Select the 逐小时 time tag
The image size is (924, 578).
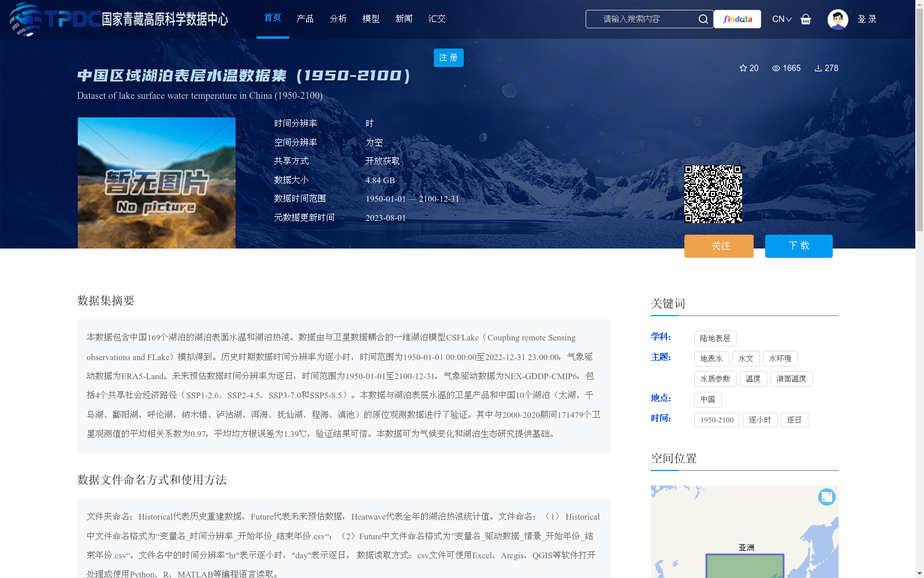coord(760,420)
